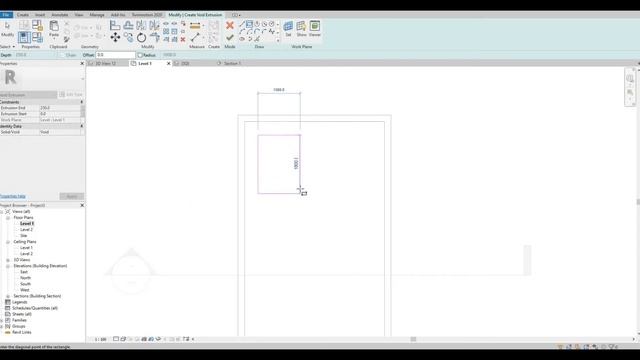
Task: Select the Measure Between Two References tool
Action: 195,38
